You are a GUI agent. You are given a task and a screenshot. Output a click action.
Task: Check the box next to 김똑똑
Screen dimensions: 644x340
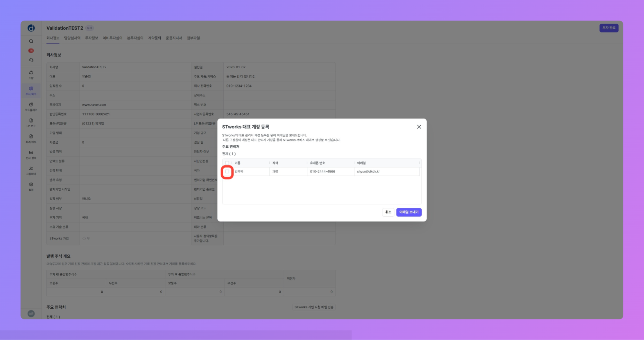coord(227,172)
